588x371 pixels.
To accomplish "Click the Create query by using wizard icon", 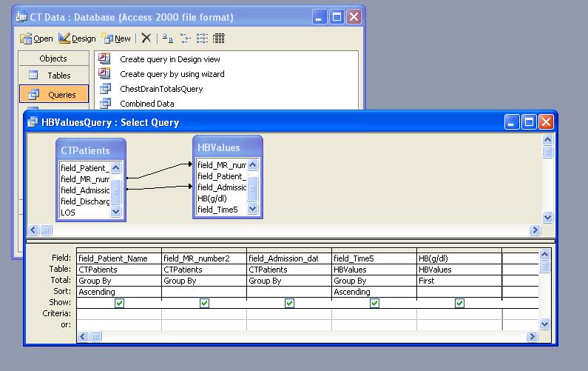I will click(x=104, y=73).
